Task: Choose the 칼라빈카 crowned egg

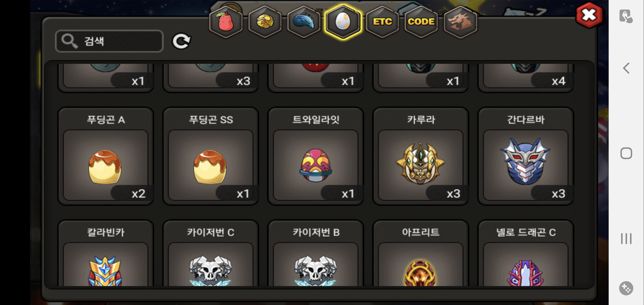Action: (x=105, y=253)
